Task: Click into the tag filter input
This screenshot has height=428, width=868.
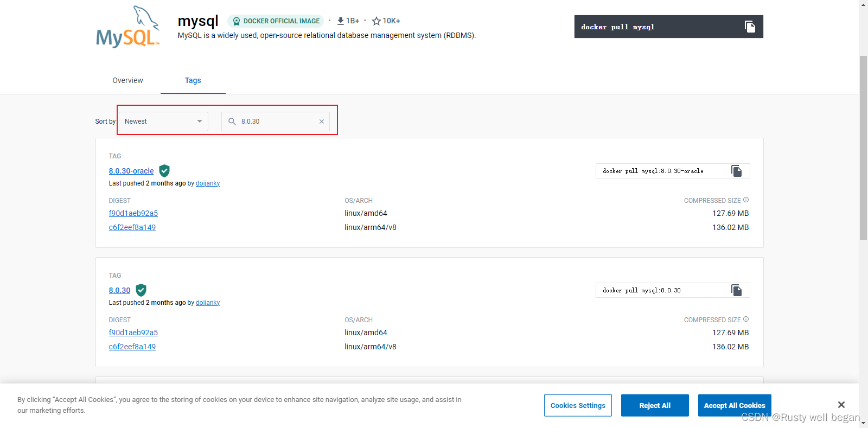Action: pos(277,122)
